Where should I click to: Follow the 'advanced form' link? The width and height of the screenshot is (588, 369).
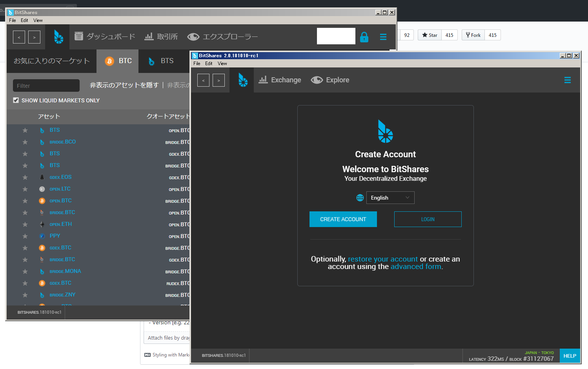[416, 267]
